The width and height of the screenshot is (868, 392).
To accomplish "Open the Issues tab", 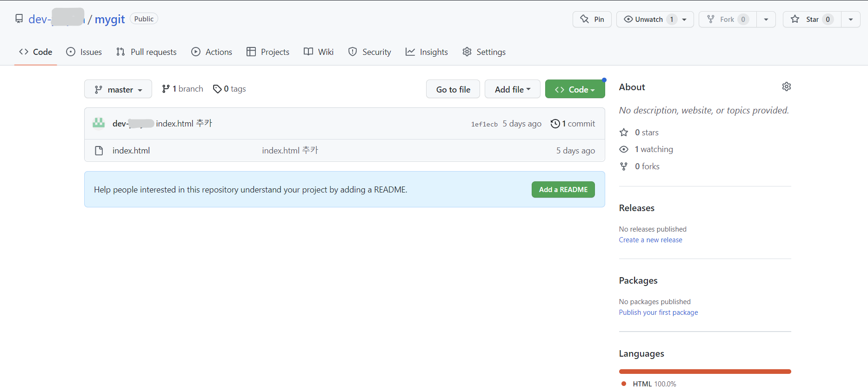I will (84, 52).
